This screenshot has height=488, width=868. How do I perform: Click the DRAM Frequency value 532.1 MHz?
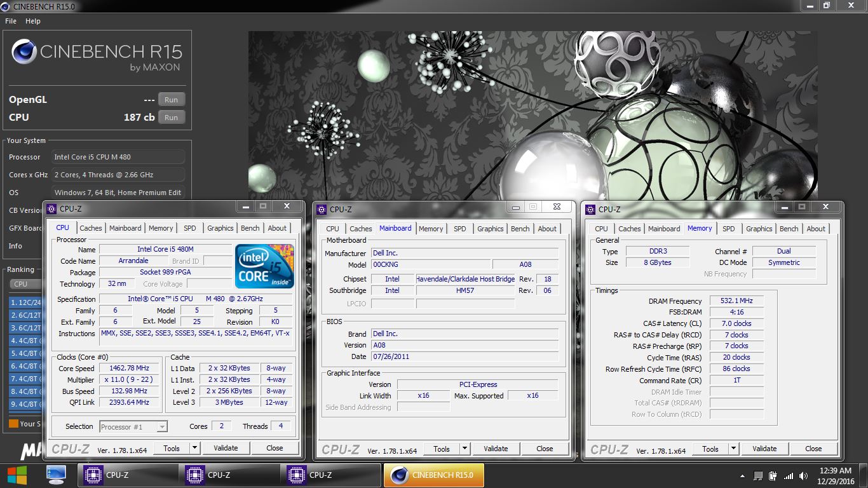pyautogui.click(x=736, y=301)
